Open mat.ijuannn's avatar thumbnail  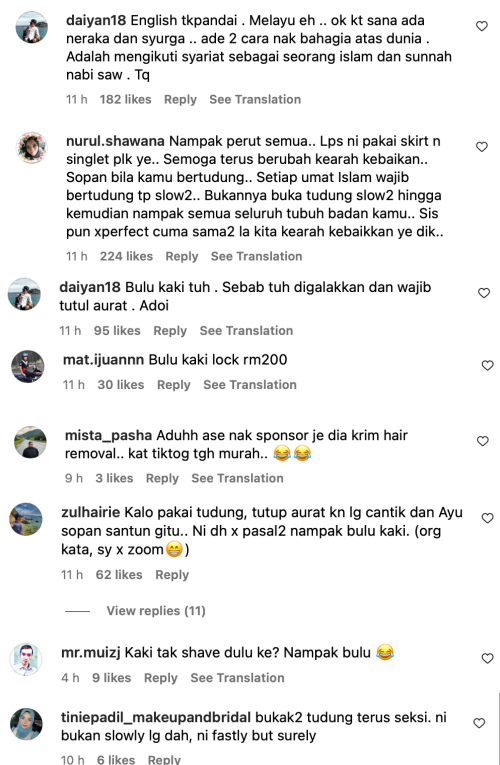28,366
